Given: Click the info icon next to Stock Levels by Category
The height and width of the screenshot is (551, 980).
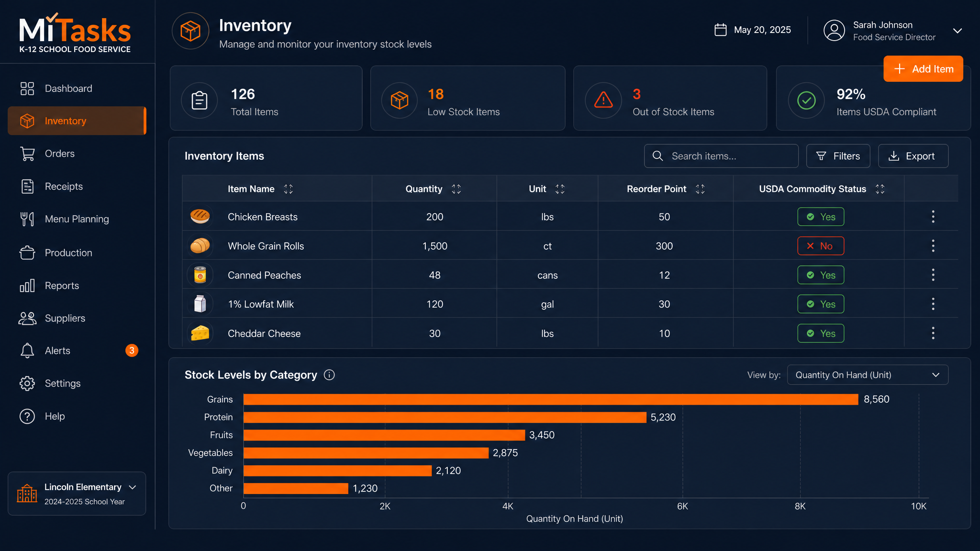Looking at the screenshot, I should point(329,375).
